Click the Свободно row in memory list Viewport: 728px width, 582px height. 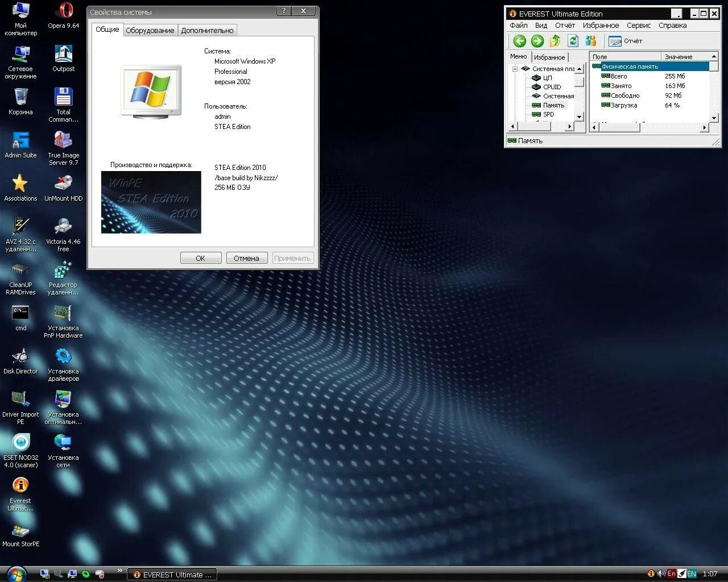[651, 95]
